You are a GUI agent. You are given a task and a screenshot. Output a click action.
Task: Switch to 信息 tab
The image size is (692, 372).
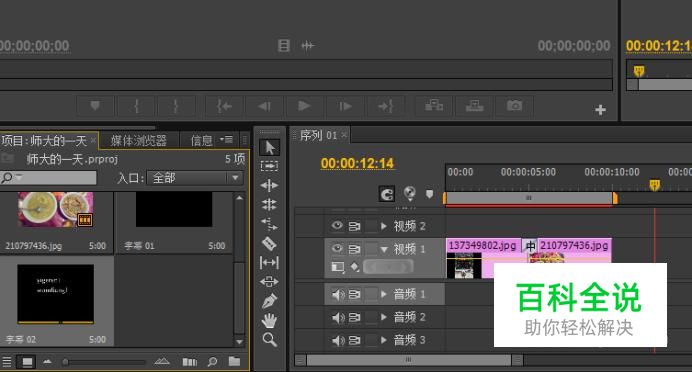[x=201, y=140]
